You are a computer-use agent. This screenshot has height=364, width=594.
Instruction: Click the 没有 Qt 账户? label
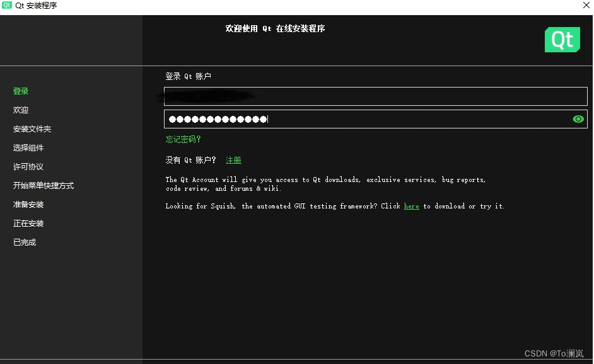(190, 160)
